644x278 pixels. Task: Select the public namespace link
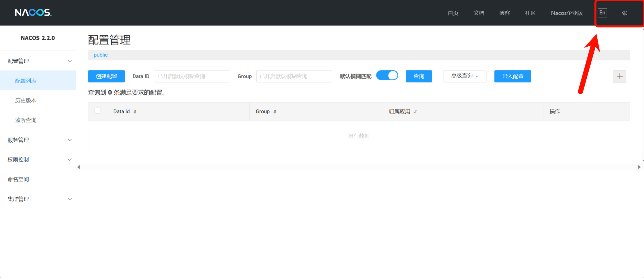pos(101,55)
